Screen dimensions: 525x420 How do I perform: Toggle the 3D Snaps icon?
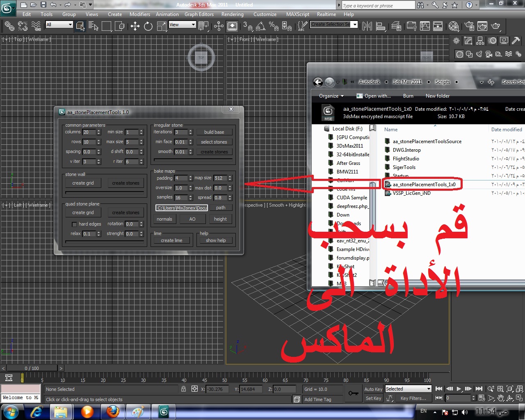(247, 26)
